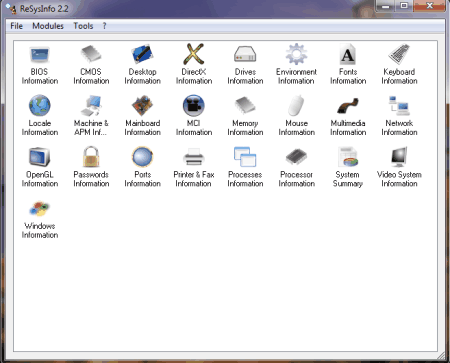The width and height of the screenshot is (450, 363).
Task: Select the Passwords Information padlock
Action: pos(91,157)
